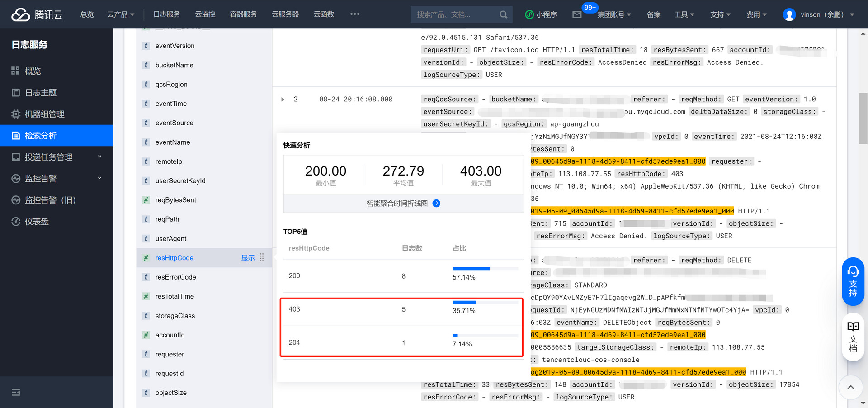Open the vinson account dropdown arrow

(x=852, y=14)
